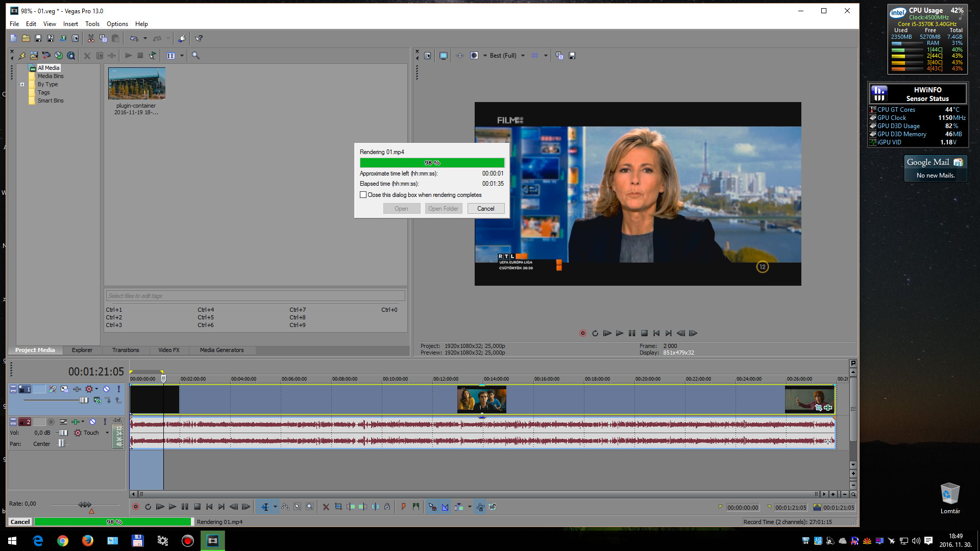Image resolution: width=980 pixels, height=551 pixels.
Task: Switch to the Transitions tab
Action: pyautogui.click(x=126, y=350)
